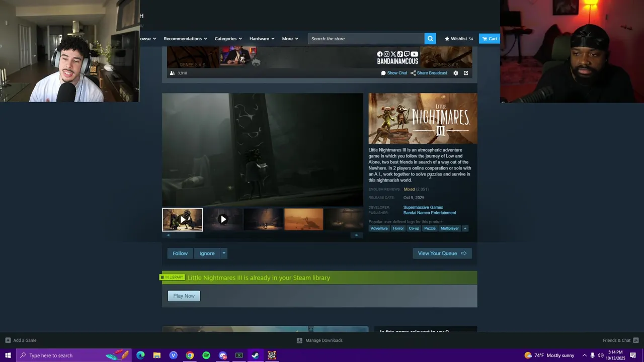Open Discord from taskbar
644x362 pixels.
(x=223, y=355)
